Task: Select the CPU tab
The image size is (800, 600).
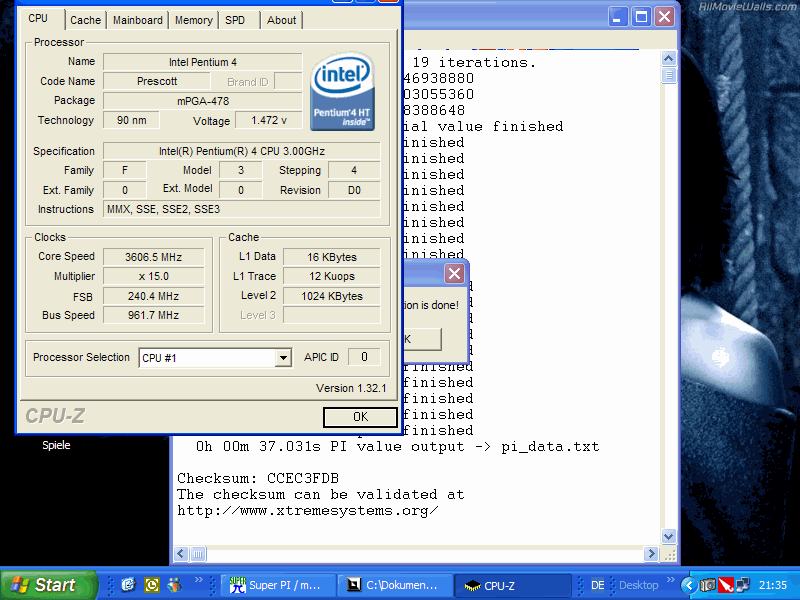Action: (38, 18)
